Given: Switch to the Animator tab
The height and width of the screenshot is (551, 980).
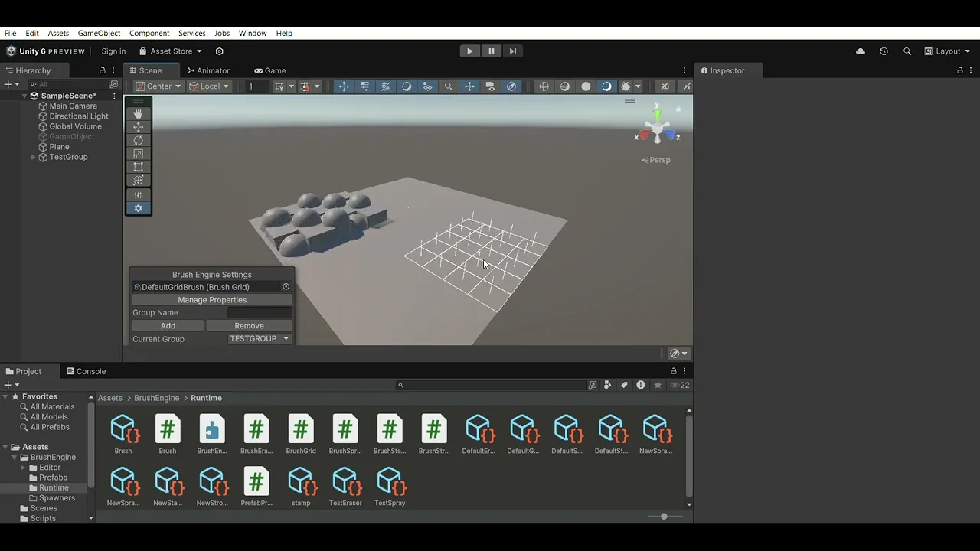Looking at the screenshot, I should (208, 70).
